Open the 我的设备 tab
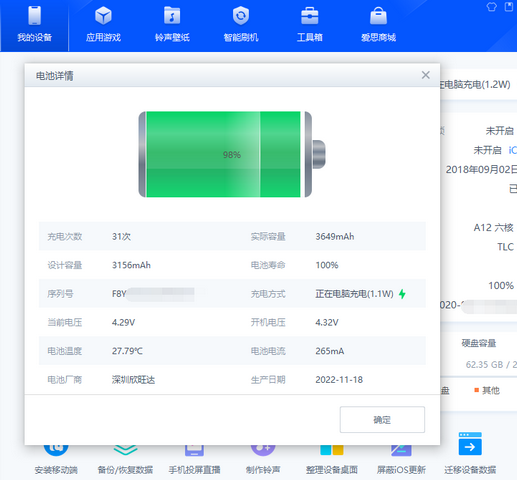Viewport: 517px width, 480px height. [x=34, y=26]
